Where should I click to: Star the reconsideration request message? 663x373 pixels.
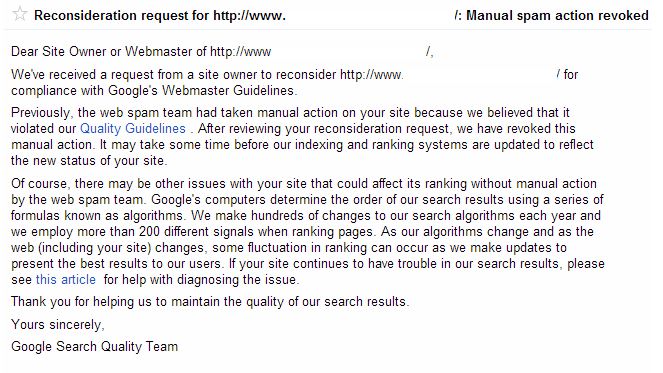(19, 14)
